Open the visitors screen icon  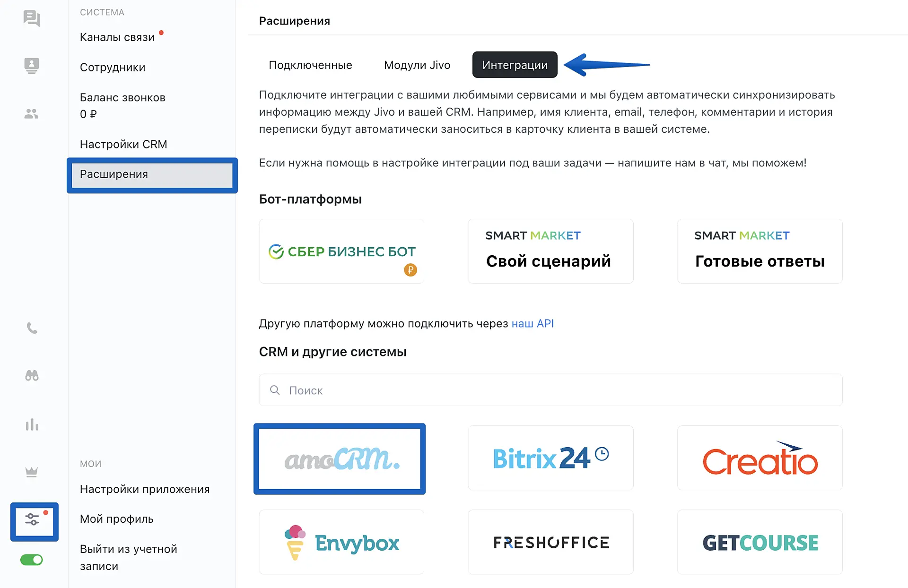[x=32, y=65]
